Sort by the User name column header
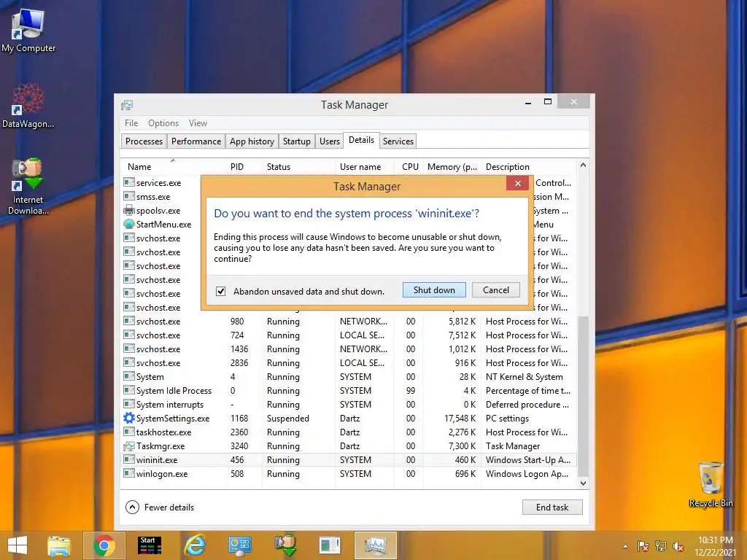 pos(365,167)
